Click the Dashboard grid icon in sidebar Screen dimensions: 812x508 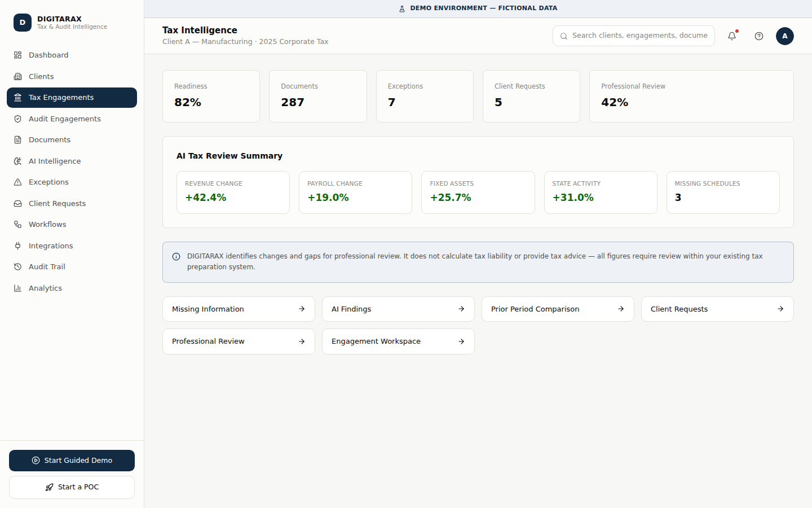[x=17, y=55]
